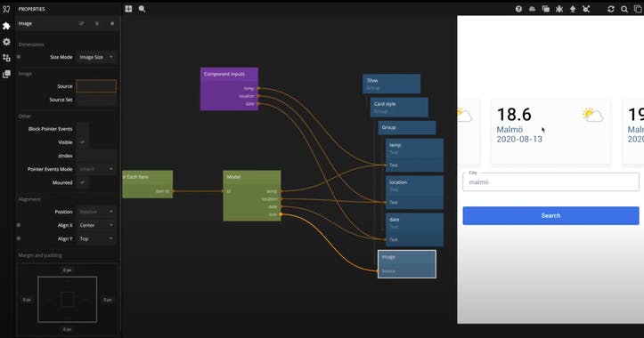Click the Source input field
The height and width of the screenshot is (338, 644).
tap(96, 86)
